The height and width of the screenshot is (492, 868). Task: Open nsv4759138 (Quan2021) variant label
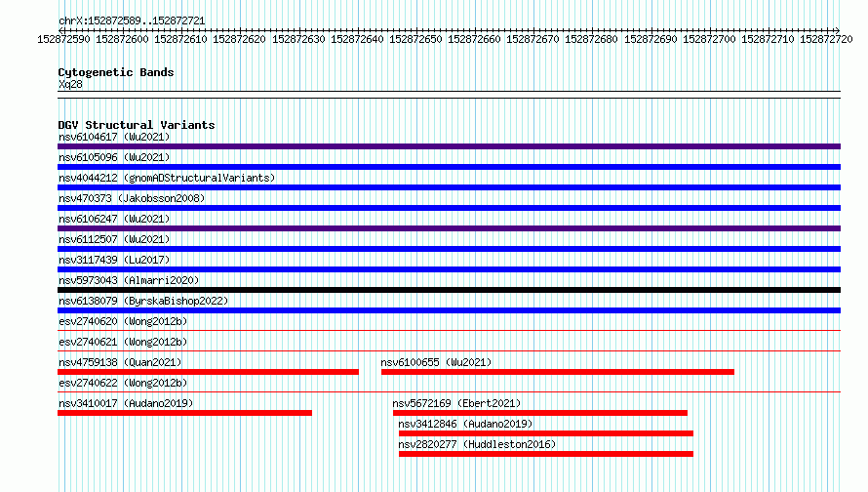[x=120, y=362]
